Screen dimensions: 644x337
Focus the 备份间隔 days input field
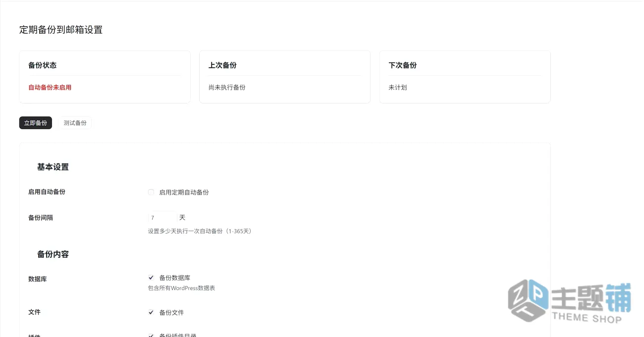[162, 218]
